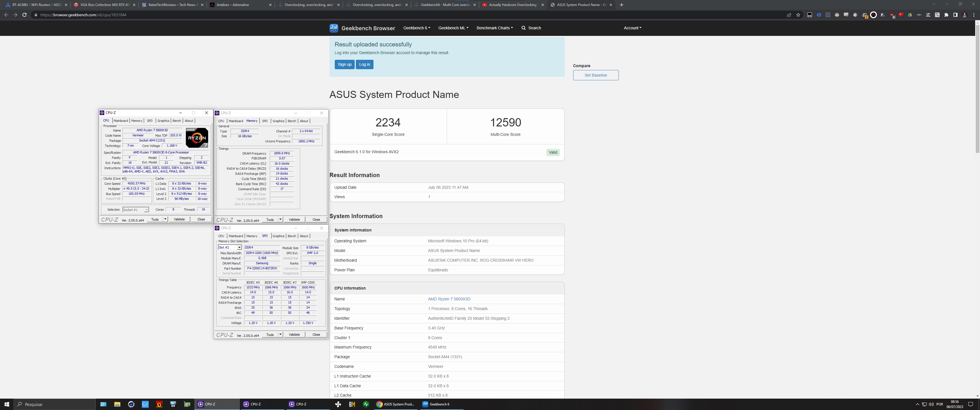The height and width of the screenshot is (410, 980).
Task: Click the Valid badge on the result
Action: (x=553, y=153)
